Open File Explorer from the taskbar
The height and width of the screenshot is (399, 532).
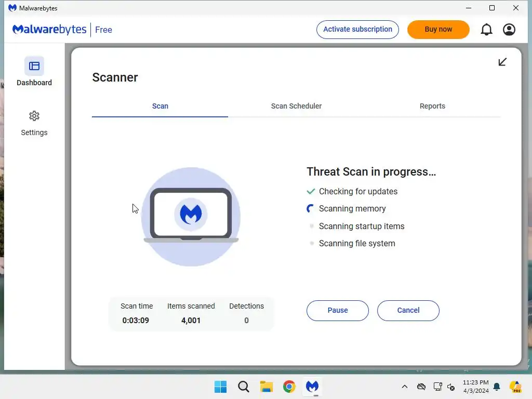(x=267, y=387)
